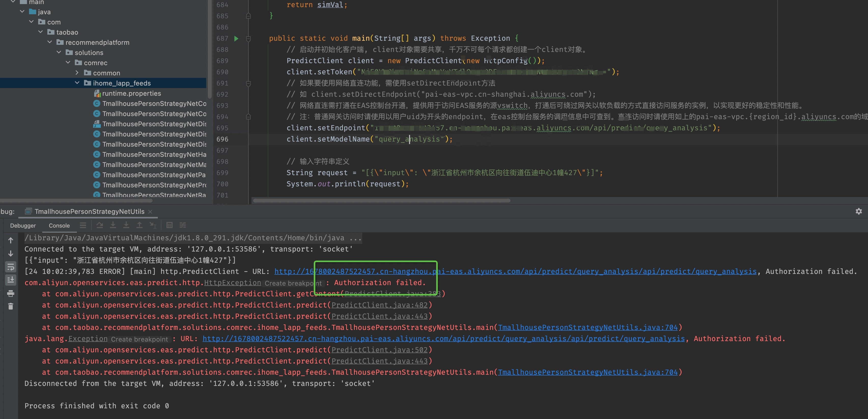Collapse the ihome_lapp_feeds package node
868x419 pixels.
[x=77, y=83]
